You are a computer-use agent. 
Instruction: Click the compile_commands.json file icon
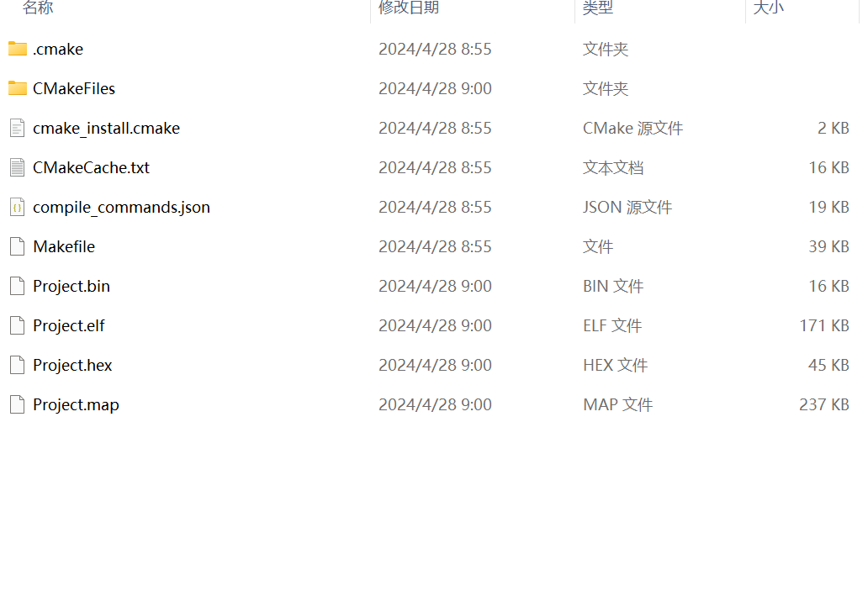(17, 207)
